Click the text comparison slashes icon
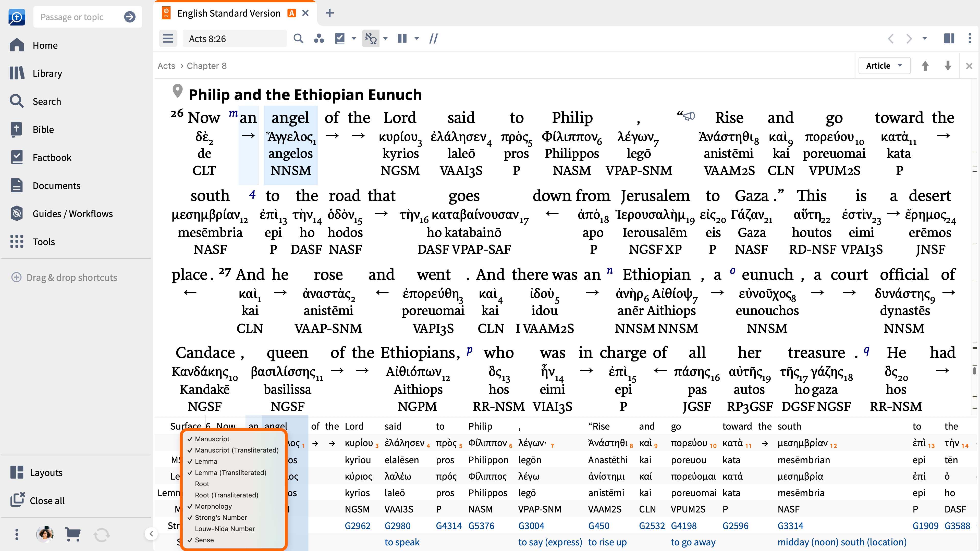Viewport: 980px width, 551px height. tap(433, 39)
